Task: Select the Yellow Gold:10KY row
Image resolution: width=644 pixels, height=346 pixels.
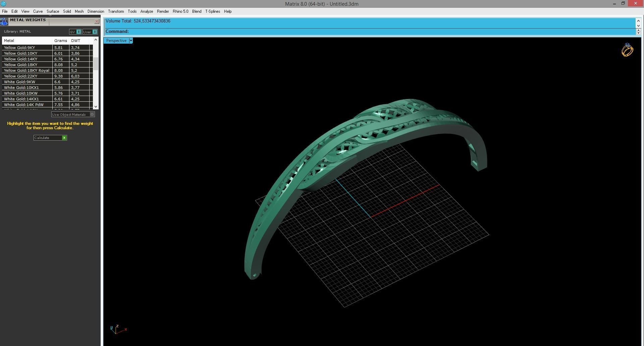Action: tap(47, 53)
